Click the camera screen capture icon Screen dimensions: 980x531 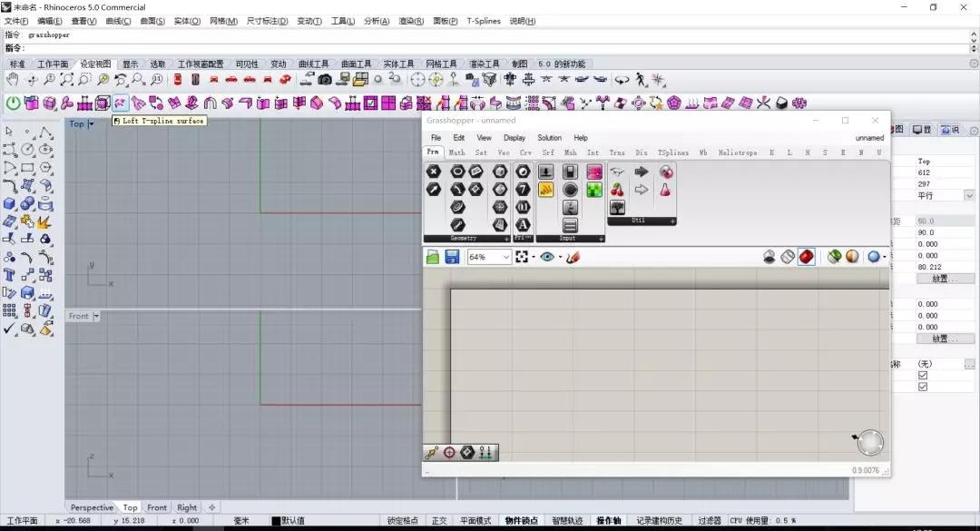point(325,80)
